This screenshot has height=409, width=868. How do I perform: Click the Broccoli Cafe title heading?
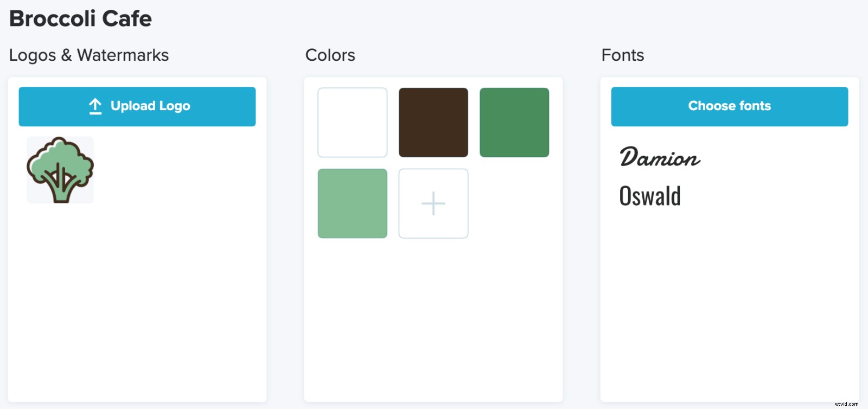pyautogui.click(x=80, y=18)
